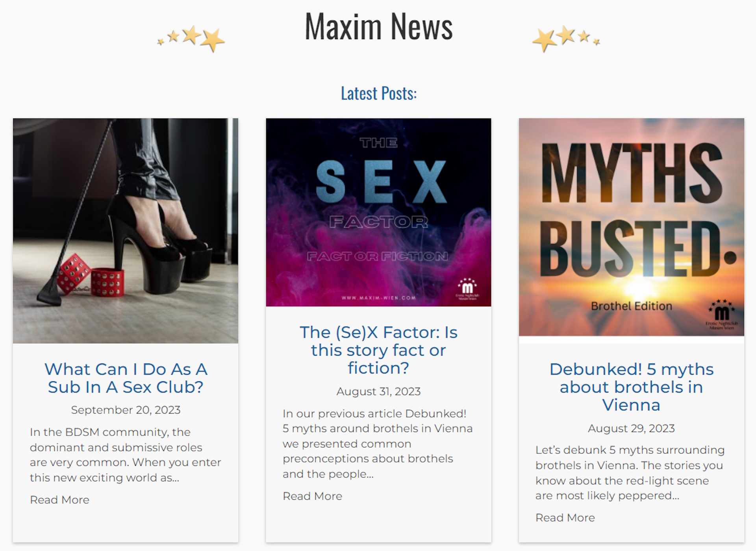Screen dimensions: 756x551
Task: Click Read More under the BDSM post
Action: 60,500
